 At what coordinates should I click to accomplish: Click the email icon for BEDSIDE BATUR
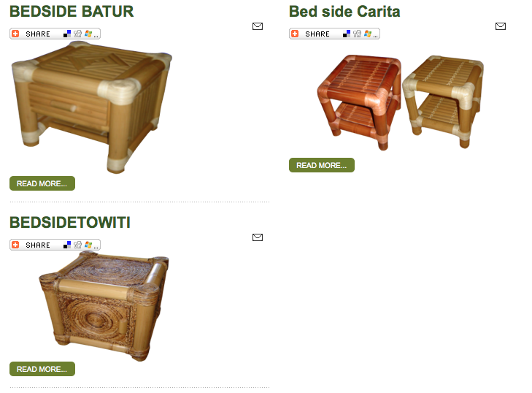click(258, 26)
